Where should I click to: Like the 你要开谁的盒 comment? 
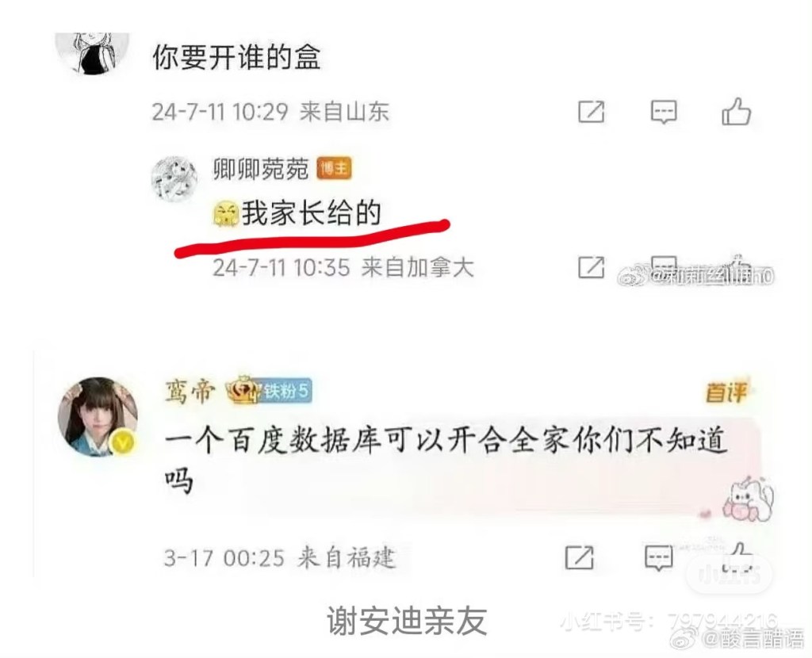pyautogui.click(x=736, y=111)
